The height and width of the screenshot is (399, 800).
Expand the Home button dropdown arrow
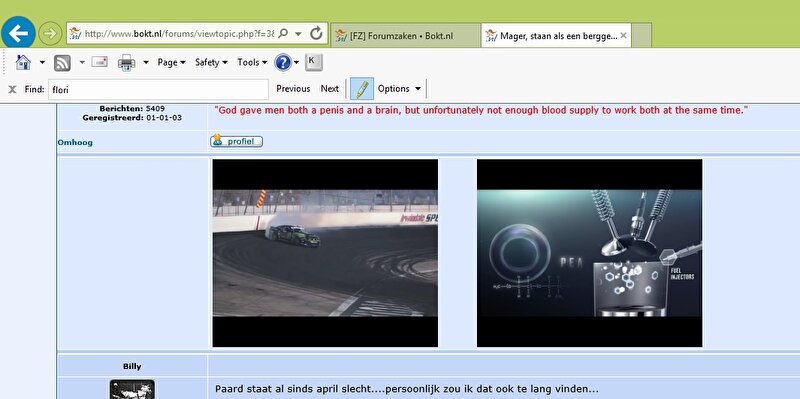coord(42,63)
